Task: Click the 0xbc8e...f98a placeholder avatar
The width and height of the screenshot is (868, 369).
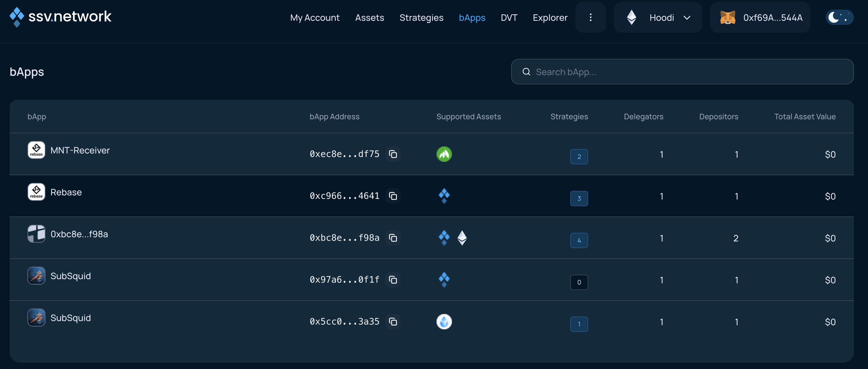Action: click(x=36, y=233)
